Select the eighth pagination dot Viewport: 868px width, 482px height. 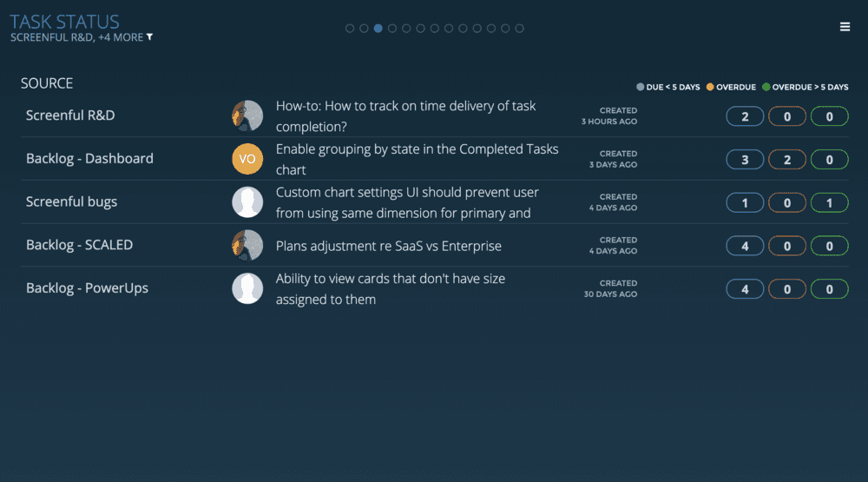click(x=449, y=29)
